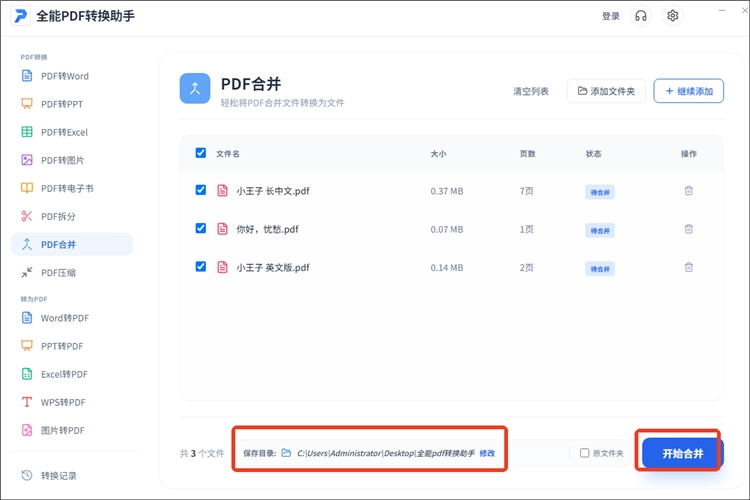Open Word转PDF sidebar item
Screen dimensions: 750x500
tap(72, 318)
